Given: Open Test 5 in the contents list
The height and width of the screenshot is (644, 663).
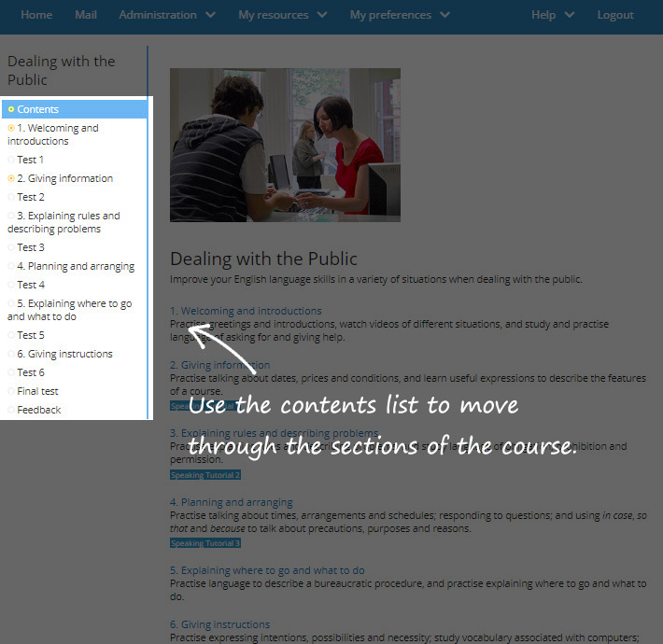Looking at the screenshot, I should (x=31, y=335).
